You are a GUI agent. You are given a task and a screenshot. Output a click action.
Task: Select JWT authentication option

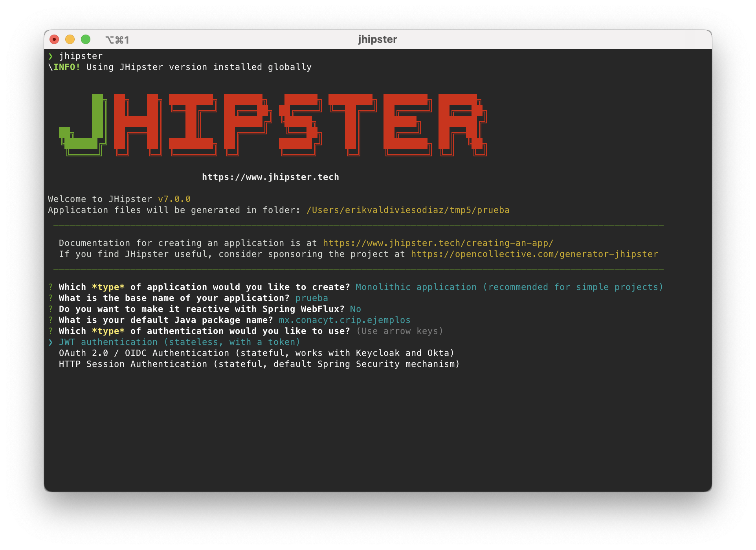pos(180,342)
